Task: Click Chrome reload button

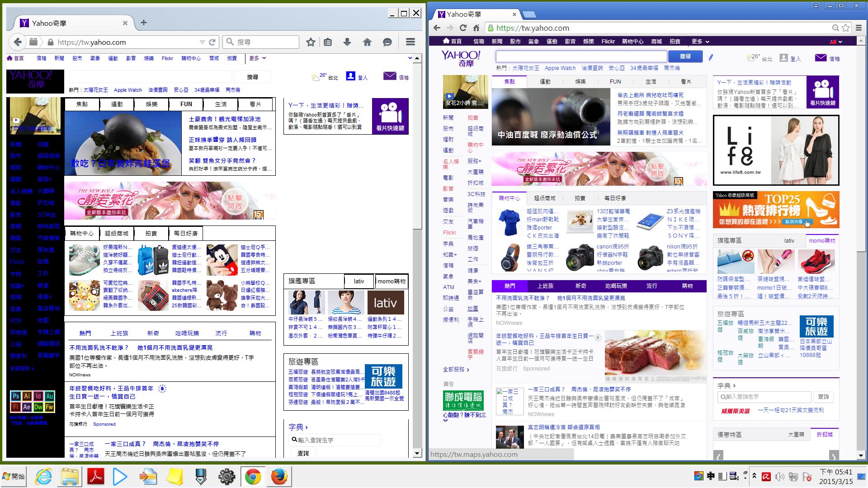Action: [463, 28]
